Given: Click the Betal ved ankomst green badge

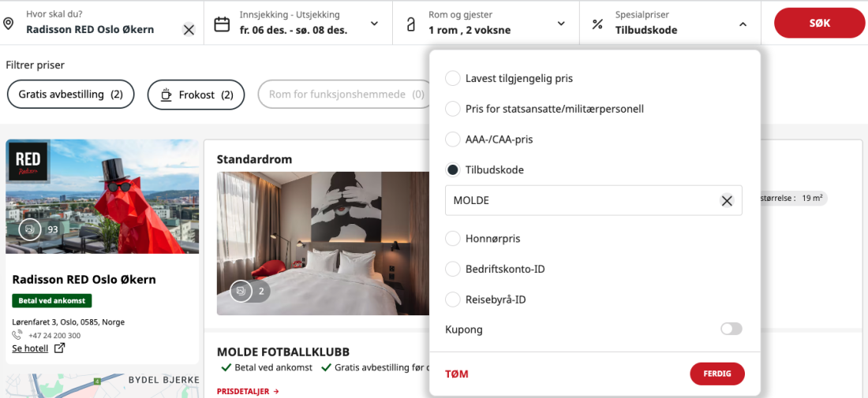Looking at the screenshot, I should pos(52,301).
